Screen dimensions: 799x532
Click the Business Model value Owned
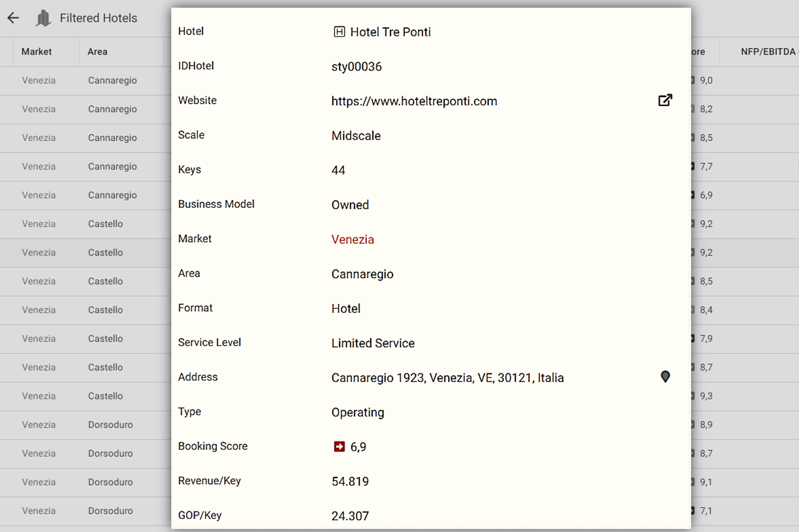point(350,205)
